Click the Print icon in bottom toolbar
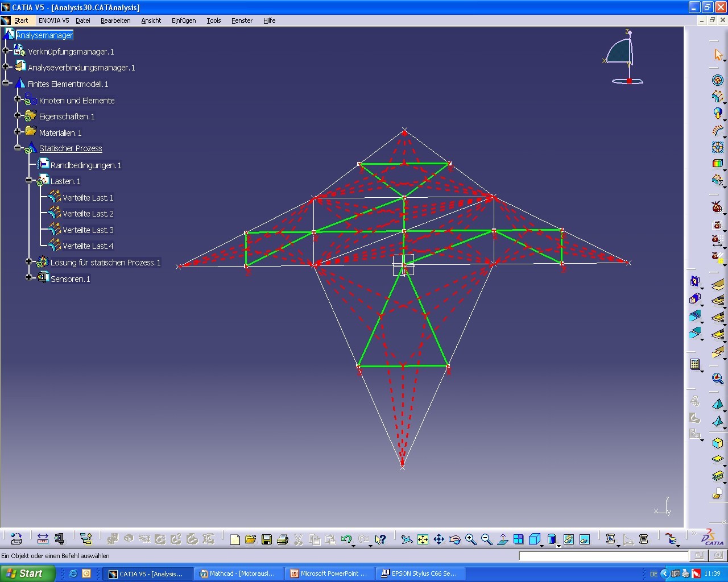Screen dimensions: 728x582 (282, 539)
